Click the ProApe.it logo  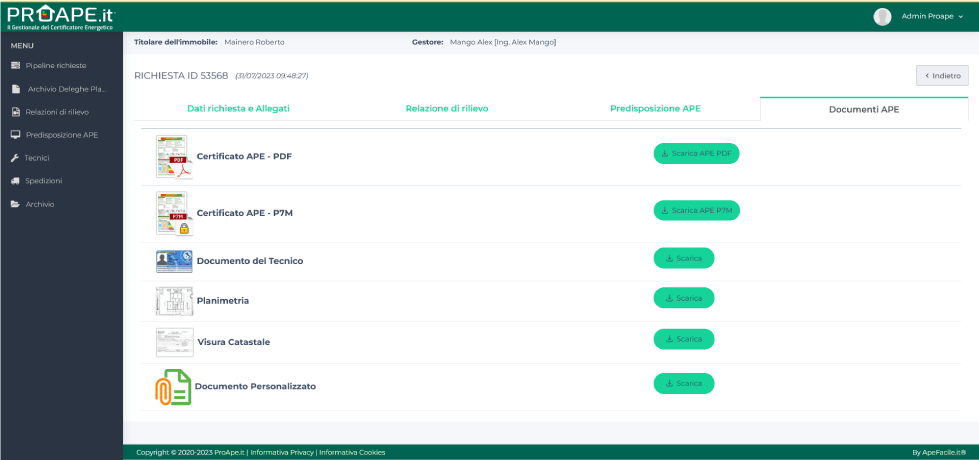tap(62, 16)
